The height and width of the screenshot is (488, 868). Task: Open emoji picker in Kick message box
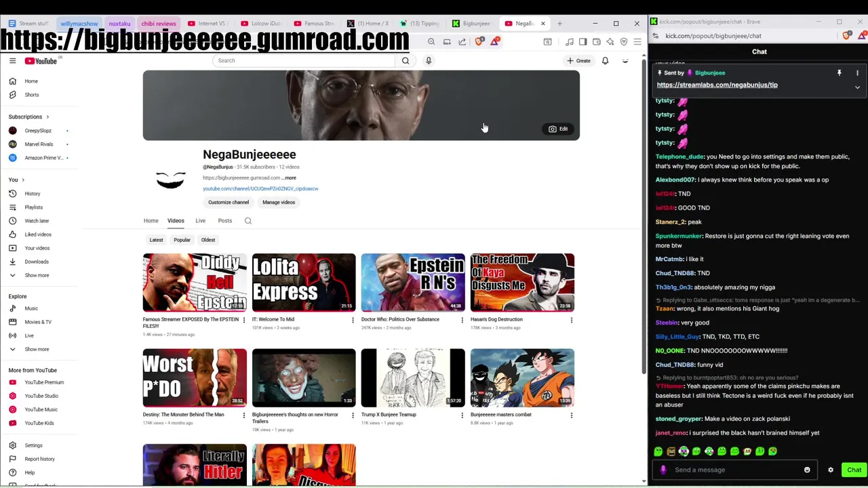[807, 470]
